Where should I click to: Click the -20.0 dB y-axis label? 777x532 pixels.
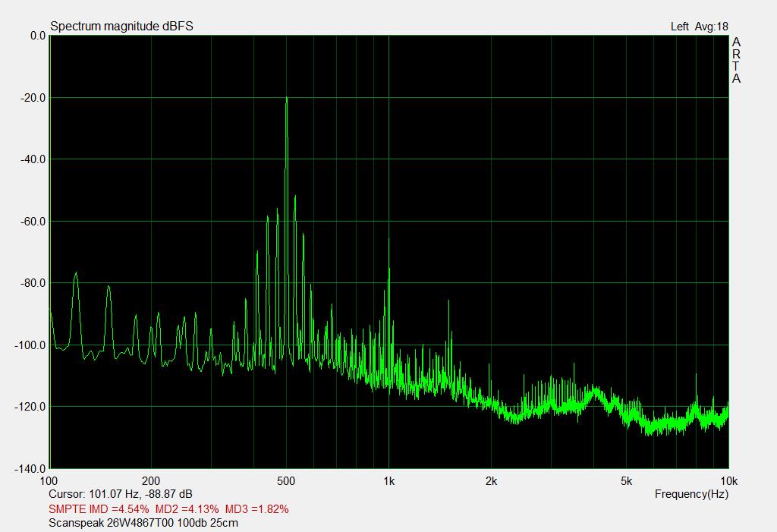click(x=33, y=97)
